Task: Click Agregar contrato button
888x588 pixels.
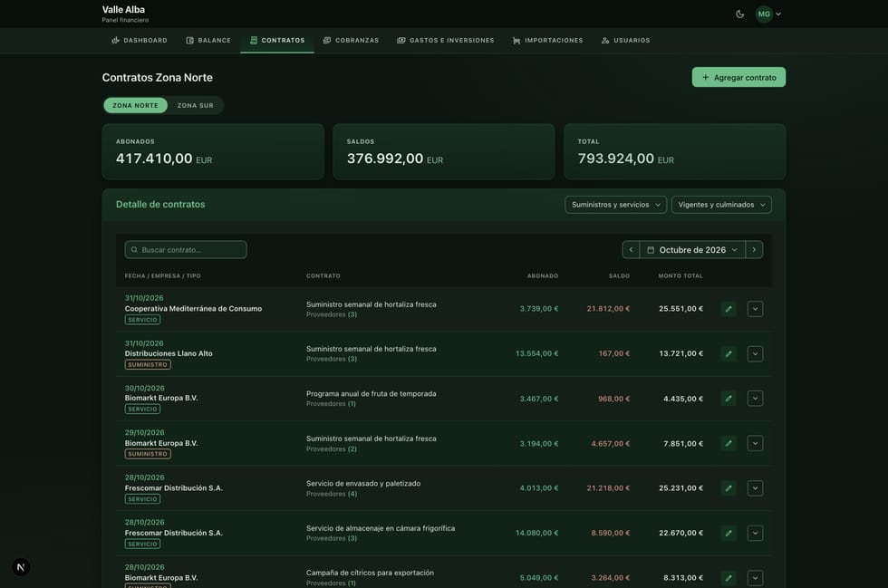Action: tap(738, 77)
